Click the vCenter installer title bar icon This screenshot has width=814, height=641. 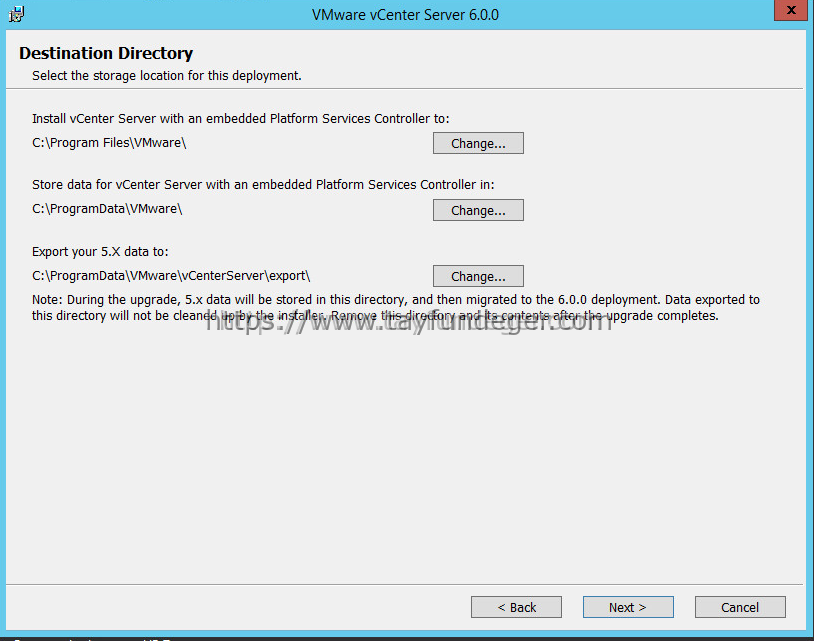click(16, 14)
